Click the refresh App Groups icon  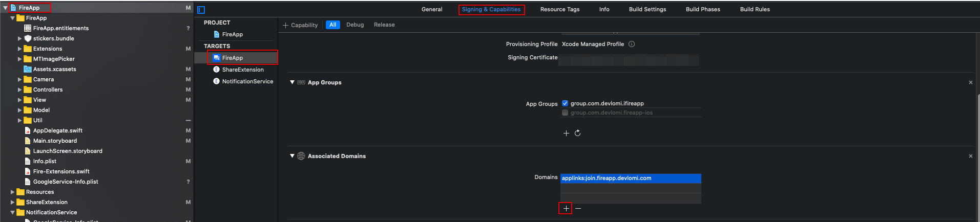coord(578,133)
